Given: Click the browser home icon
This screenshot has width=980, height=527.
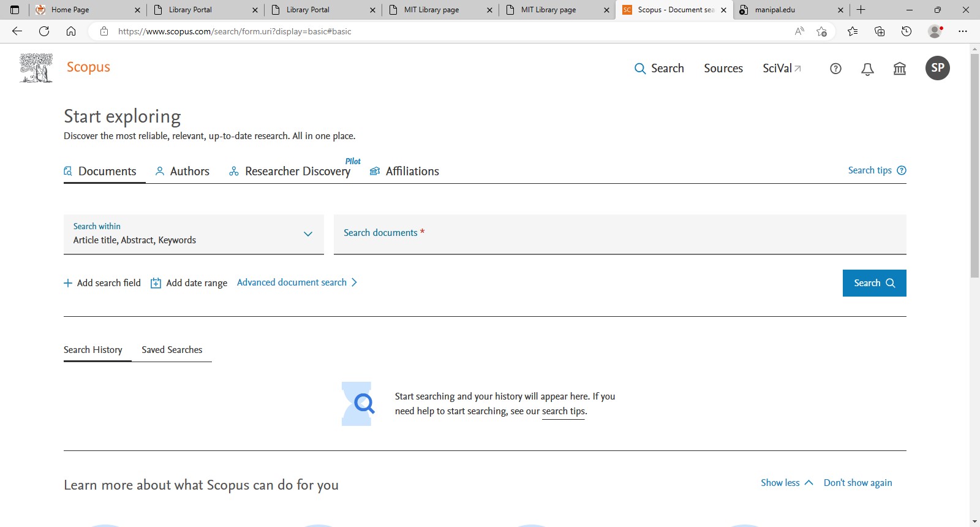Looking at the screenshot, I should pos(71,31).
